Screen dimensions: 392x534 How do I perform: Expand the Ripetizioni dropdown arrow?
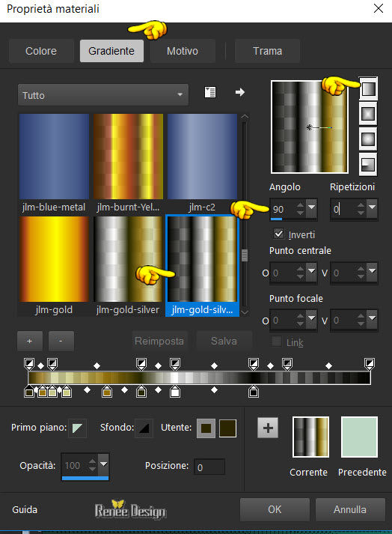click(x=373, y=207)
